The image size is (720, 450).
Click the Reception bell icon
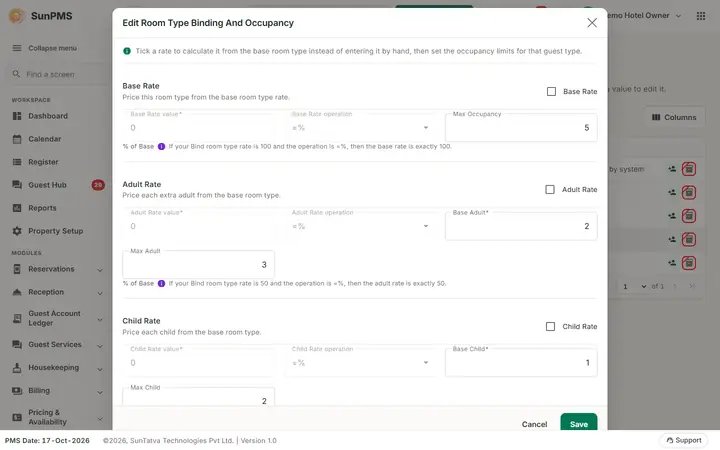(x=17, y=292)
